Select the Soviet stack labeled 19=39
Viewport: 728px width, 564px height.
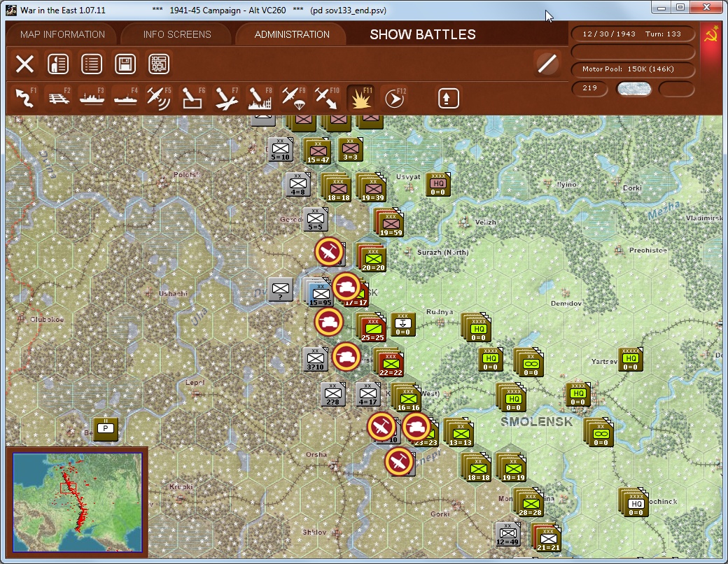[372, 187]
